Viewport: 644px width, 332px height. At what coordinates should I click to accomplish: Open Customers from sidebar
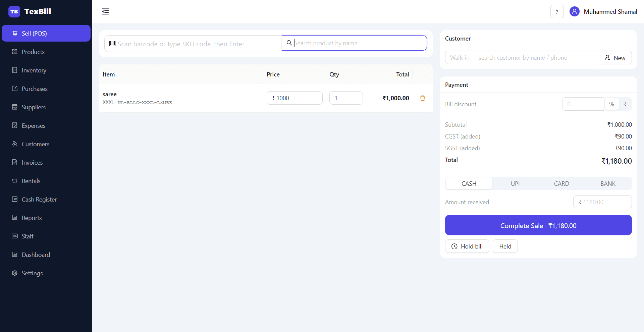pos(46,144)
